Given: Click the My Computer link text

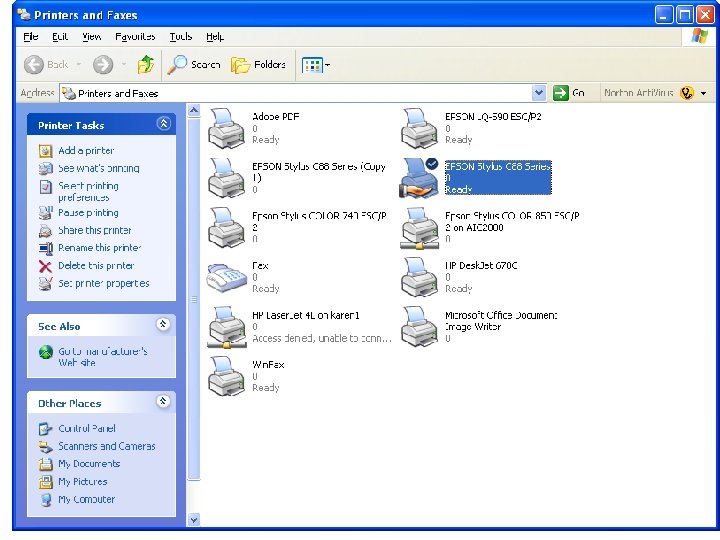Looking at the screenshot, I should pyautogui.click(x=86, y=500).
